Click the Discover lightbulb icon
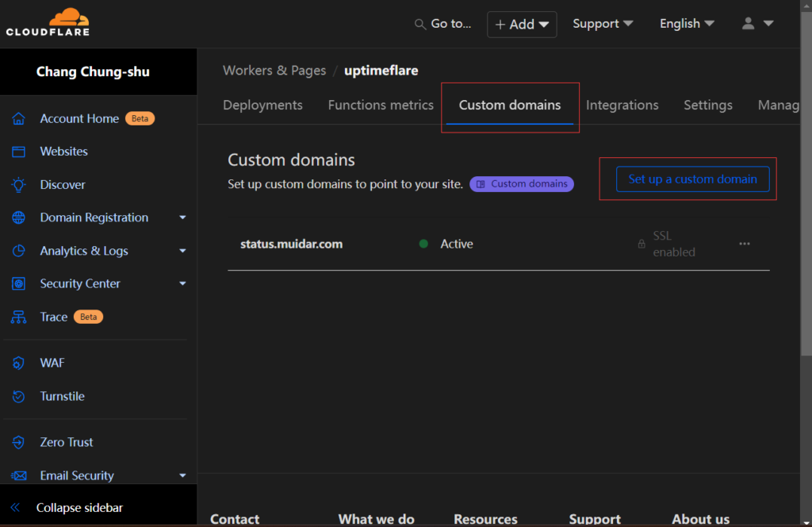 (19, 185)
